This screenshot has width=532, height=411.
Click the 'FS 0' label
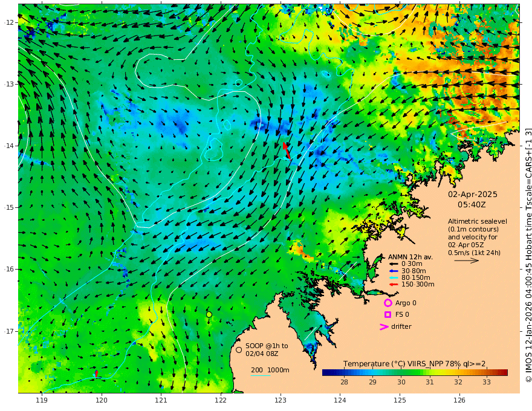point(402,314)
